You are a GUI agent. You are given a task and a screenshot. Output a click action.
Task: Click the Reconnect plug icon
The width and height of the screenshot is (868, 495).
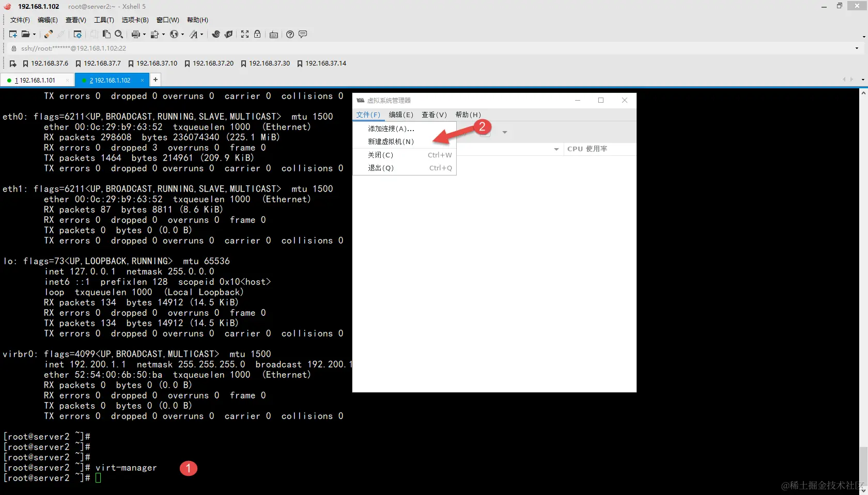pyautogui.click(x=48, y=34)
